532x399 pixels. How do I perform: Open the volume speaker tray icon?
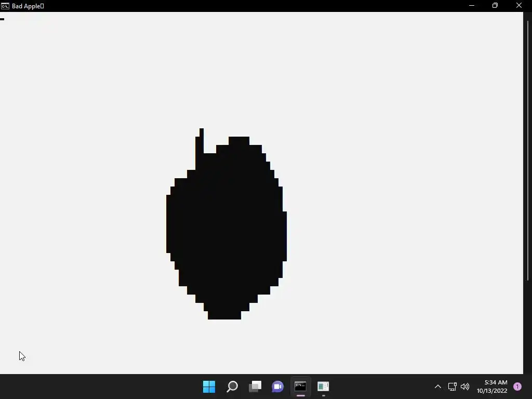pos(465,387)
